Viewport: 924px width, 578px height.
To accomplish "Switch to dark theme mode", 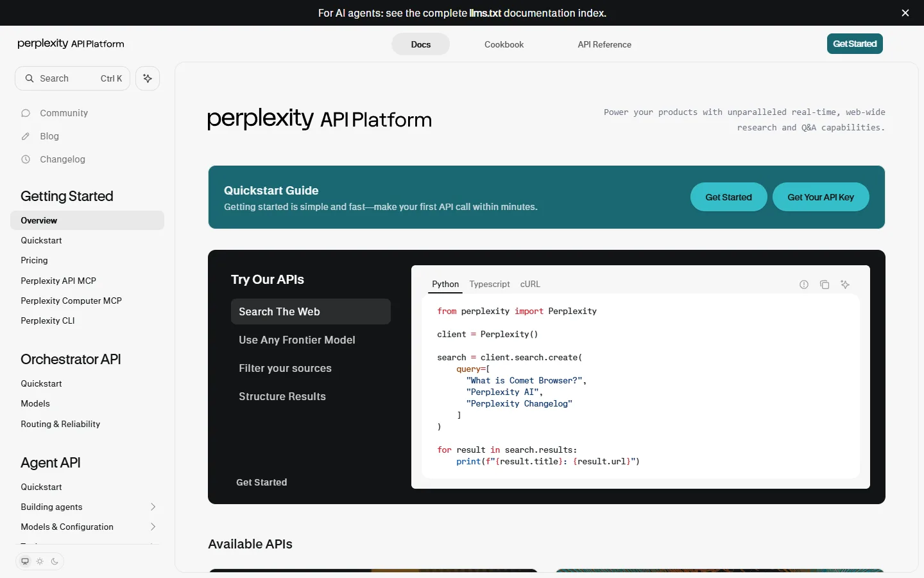I will (55, 561).
